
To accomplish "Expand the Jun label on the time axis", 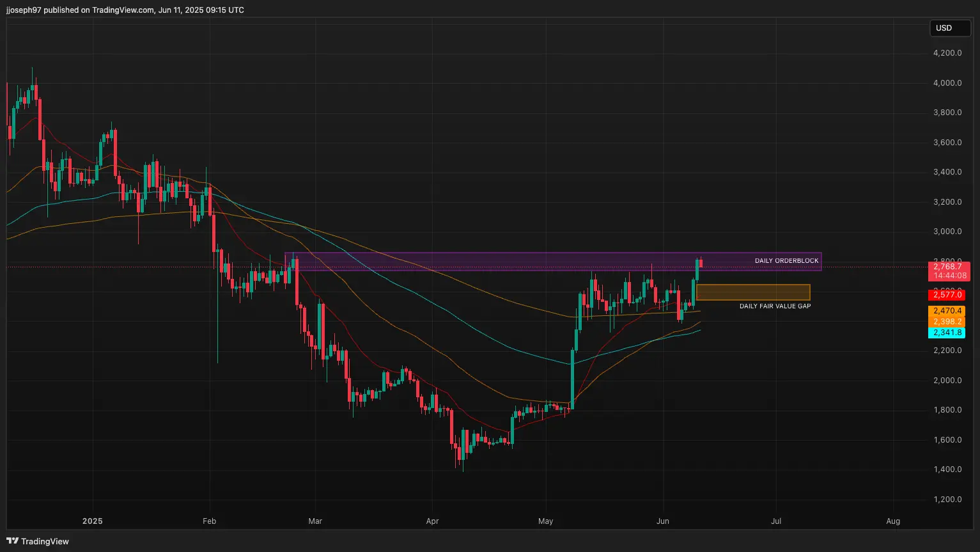I will coord(662,521).
